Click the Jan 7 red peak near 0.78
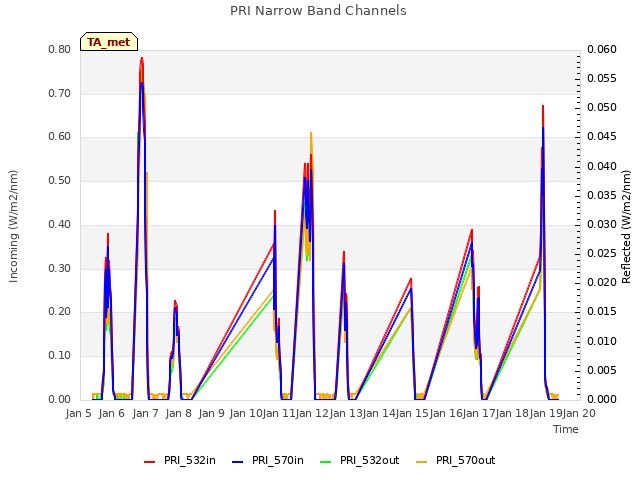The image size is (640, 480). pos(142,58)
